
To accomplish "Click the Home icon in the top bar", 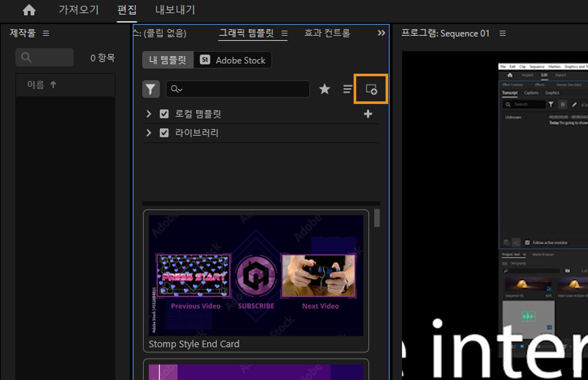I will coord(29,9).
